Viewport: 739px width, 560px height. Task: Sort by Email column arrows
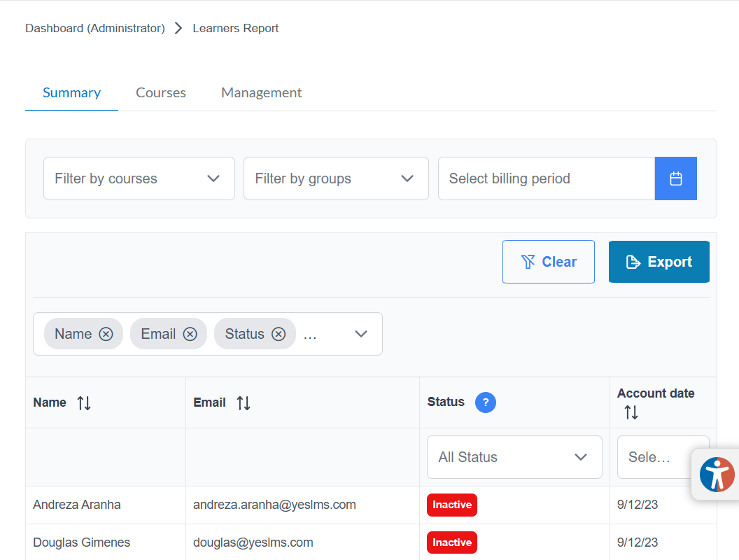click(244, 402)
